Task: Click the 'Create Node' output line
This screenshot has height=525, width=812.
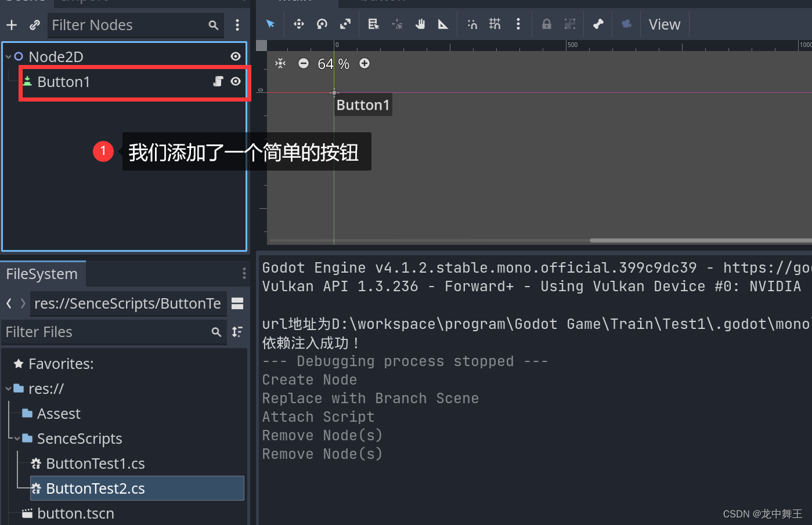Action: point(309,380)
